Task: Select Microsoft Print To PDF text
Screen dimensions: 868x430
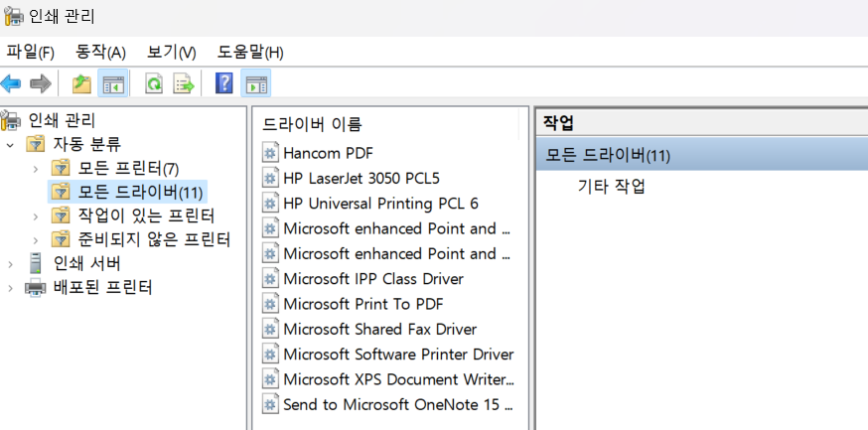Action: tap(363, 304)
